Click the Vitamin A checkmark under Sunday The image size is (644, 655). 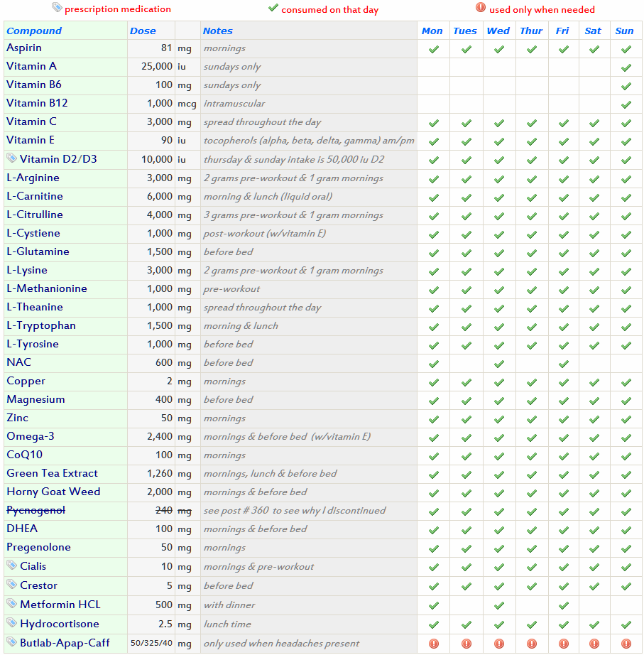[626, 67]
